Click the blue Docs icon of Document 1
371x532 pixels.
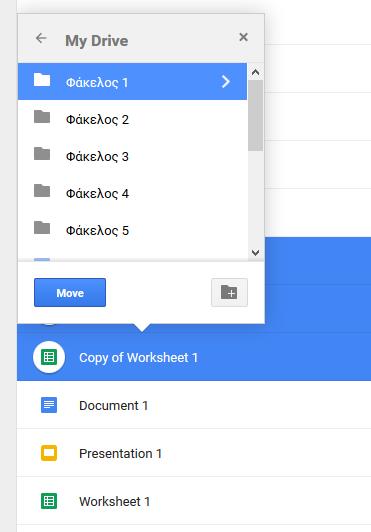pyautogui.click(x=49, y=405)
